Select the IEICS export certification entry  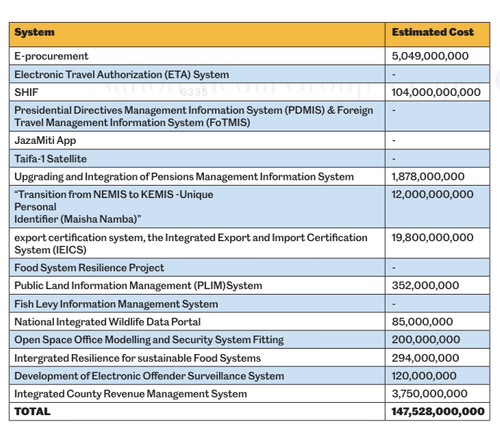pyautogui.click(x=191, y=244)
